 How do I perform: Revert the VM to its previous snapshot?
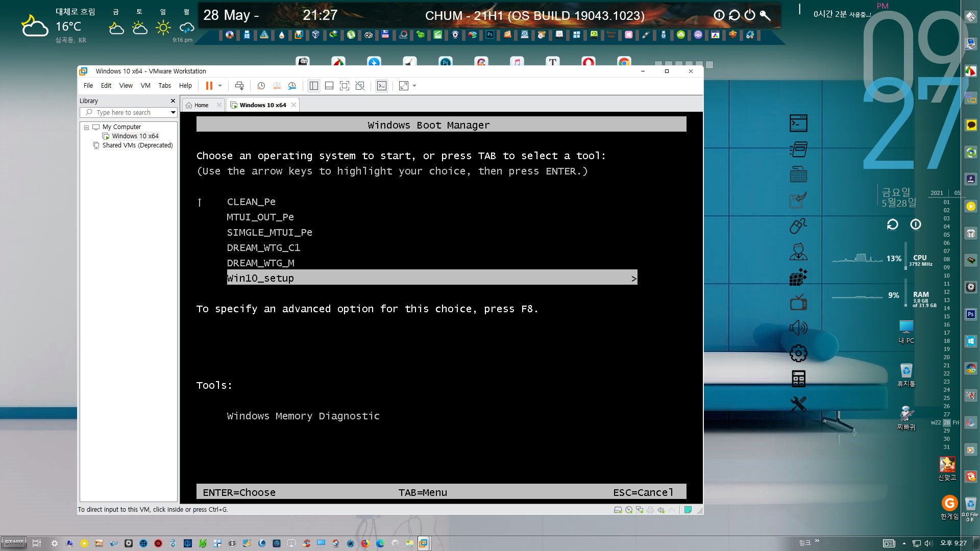(277, 86)
